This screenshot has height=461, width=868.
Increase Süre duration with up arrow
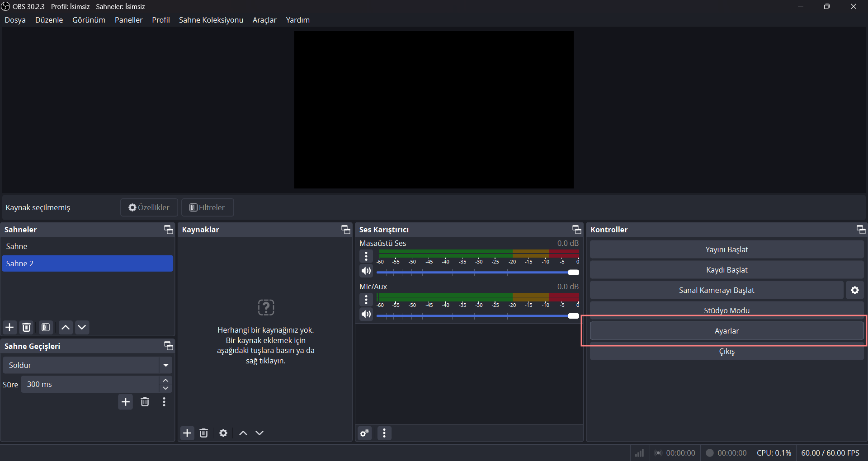pos(166,381)
